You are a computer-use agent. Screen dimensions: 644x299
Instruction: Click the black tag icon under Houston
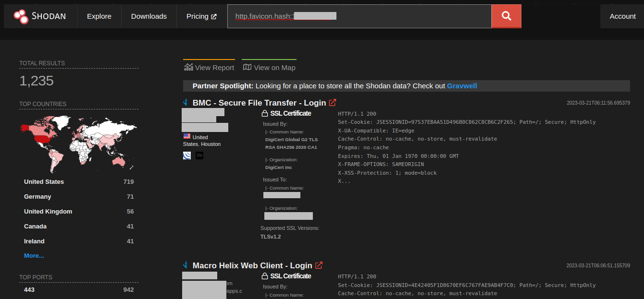tap(199, 155)
